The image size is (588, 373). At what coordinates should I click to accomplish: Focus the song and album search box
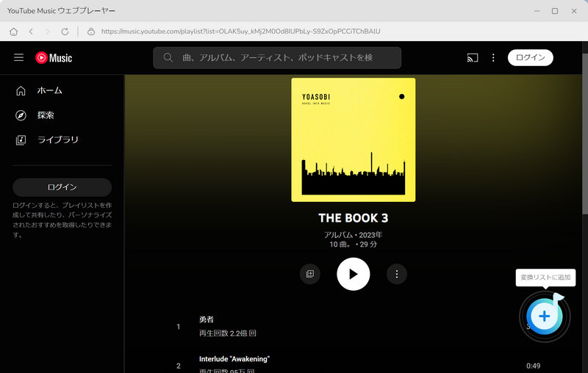pos(277,58)
